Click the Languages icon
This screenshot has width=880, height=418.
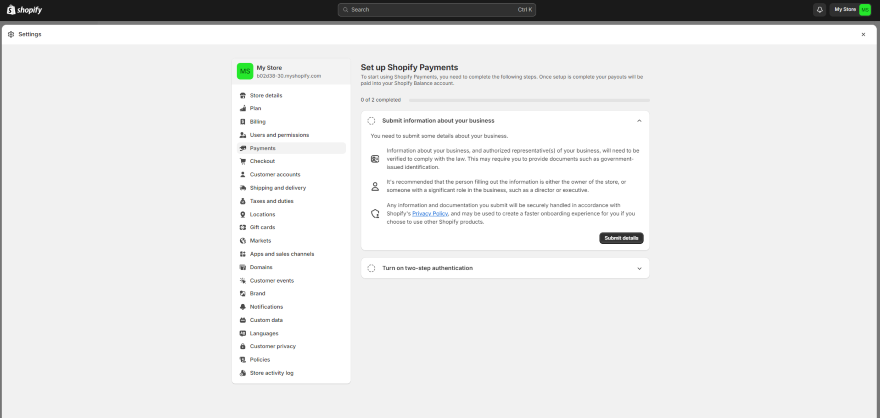[x=242, y=333]
